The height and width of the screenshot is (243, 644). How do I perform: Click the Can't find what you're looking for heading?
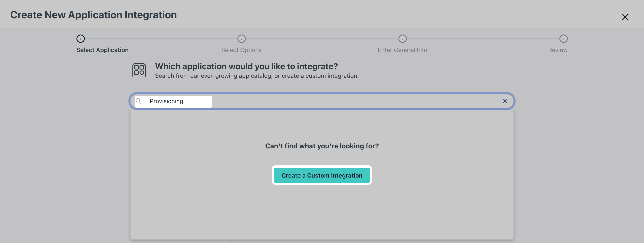pyautogui.click(x=322, y=146)
